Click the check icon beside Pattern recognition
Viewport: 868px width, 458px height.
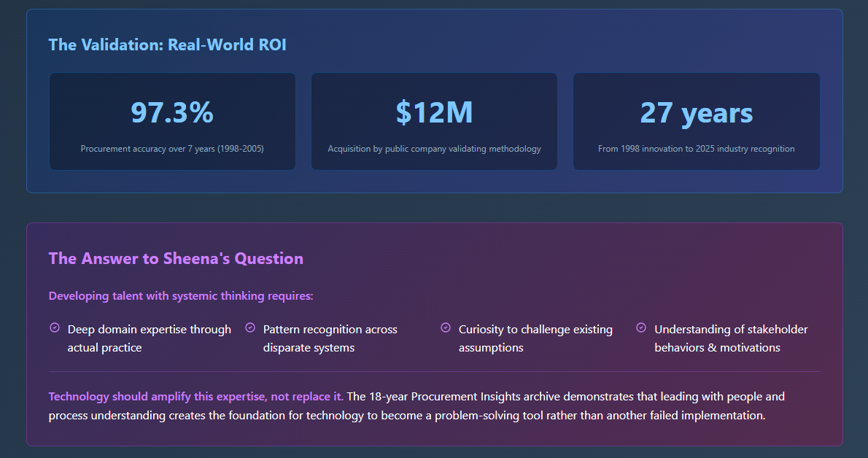tap(250, 328)
